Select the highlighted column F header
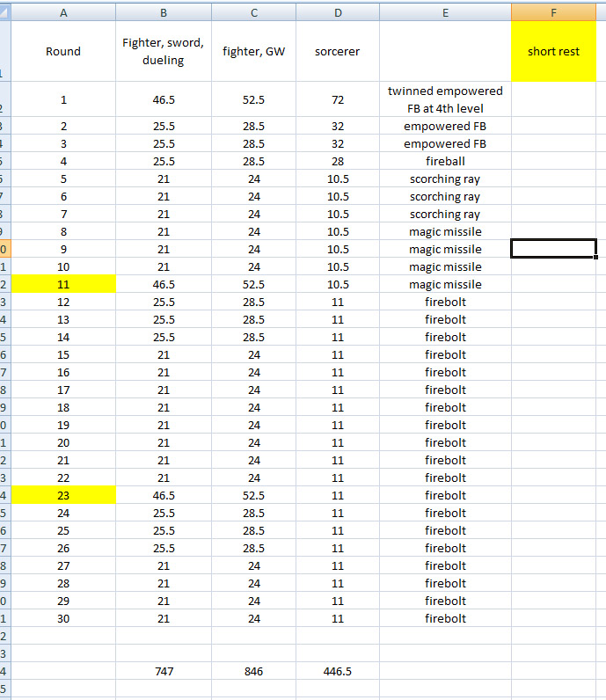Viewport: 606px width, 700px height. (553, 12)
